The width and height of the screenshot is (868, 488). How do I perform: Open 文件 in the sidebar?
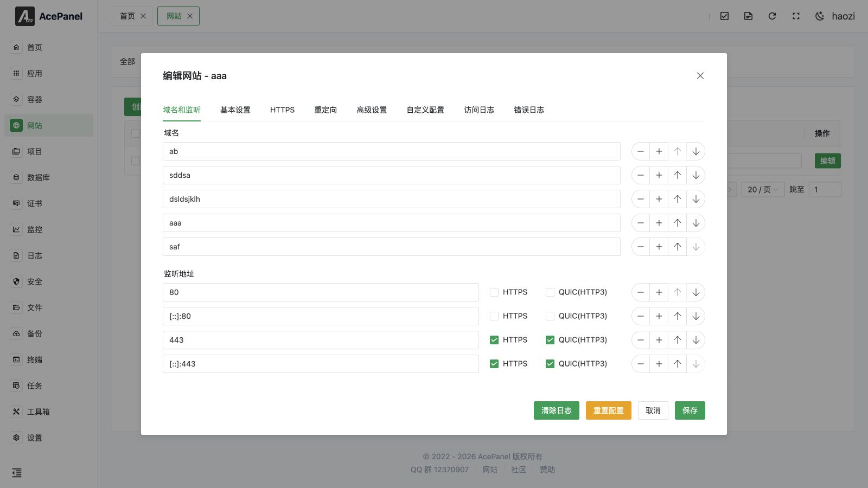(x=49, y=307)
